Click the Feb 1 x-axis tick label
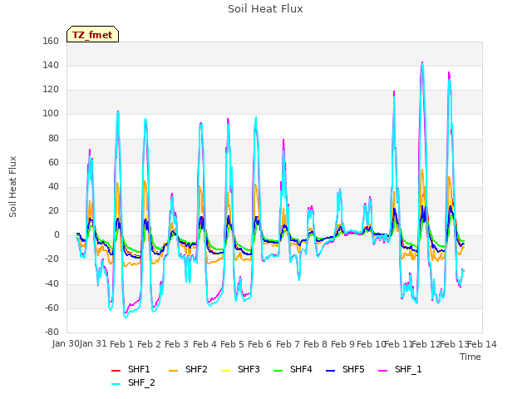Screen dimensions: 532x399 pyautogui.click(x=121, y=344)
